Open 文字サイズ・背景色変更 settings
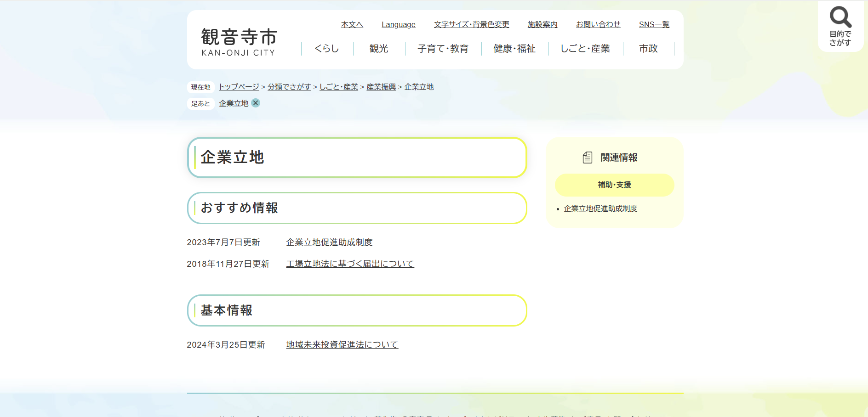The width and height of the screenshot is (868, 417). 471,24
